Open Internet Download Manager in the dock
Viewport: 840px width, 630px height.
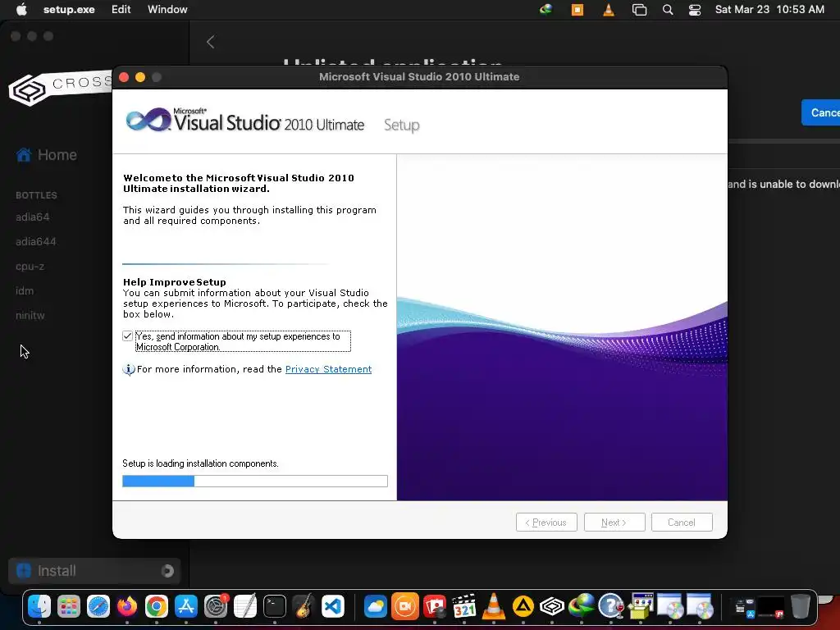[582, 607]
